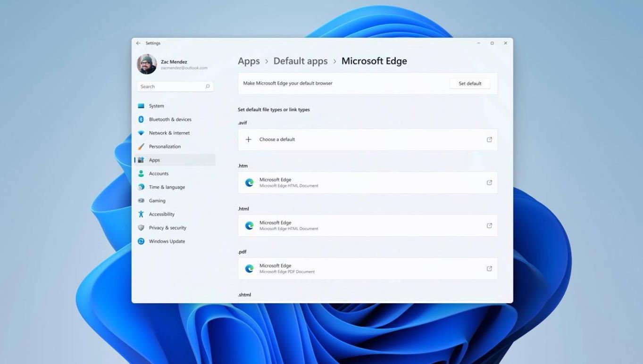Open external link icon in .html row

click(489, 225)
